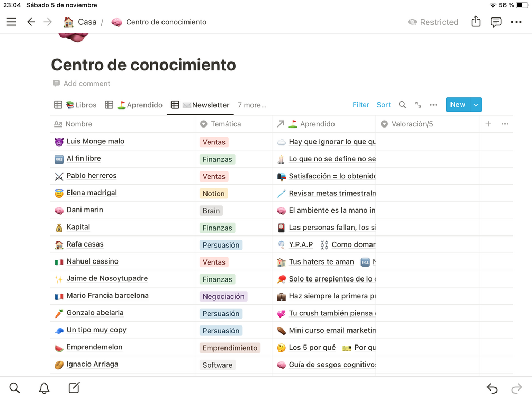Screen dimensions: 532x399
Task: Click the Ventas tag for Luis Monge malo
Action: [x=214, y=142]
